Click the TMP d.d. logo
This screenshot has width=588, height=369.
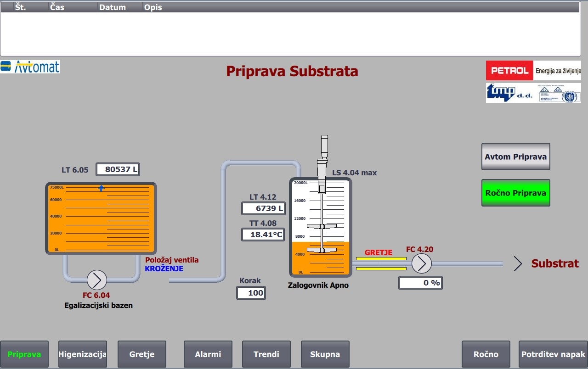(x=533, y=93)
